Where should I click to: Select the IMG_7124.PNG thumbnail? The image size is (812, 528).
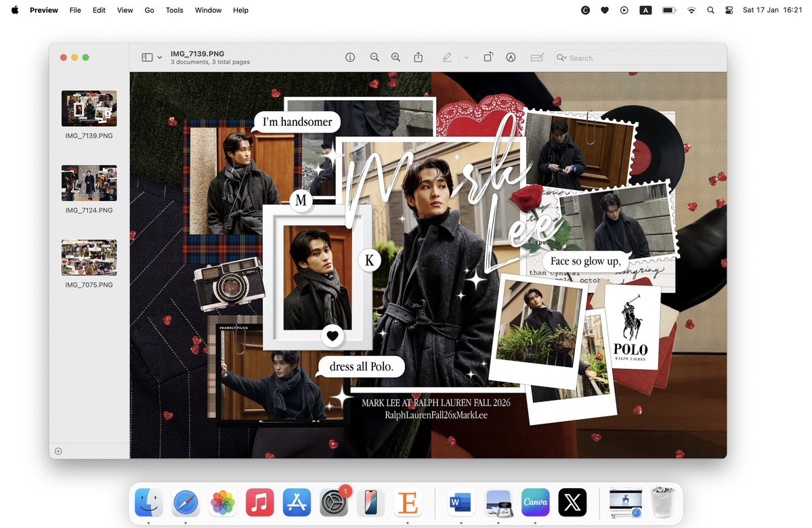(89, 183)
